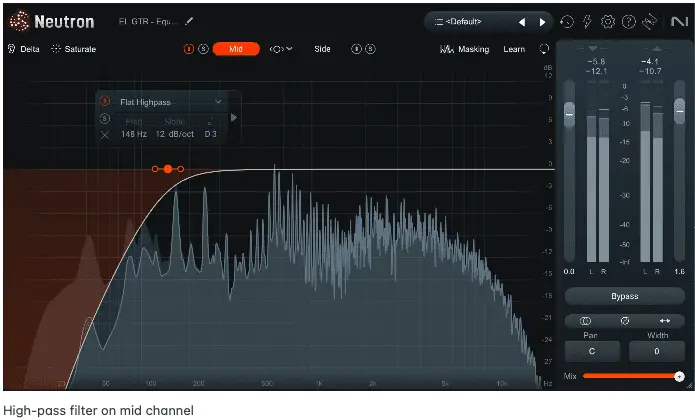This screenshot has height=420, width=695.
Task: Remove the highpass band with X
Action: [x=105, y=135]
